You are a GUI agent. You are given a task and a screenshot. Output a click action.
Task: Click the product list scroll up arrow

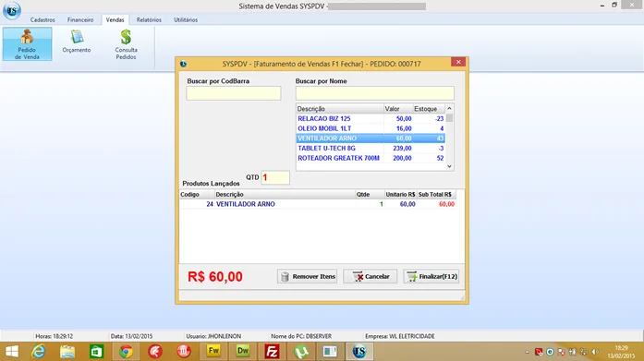[449, 108]
